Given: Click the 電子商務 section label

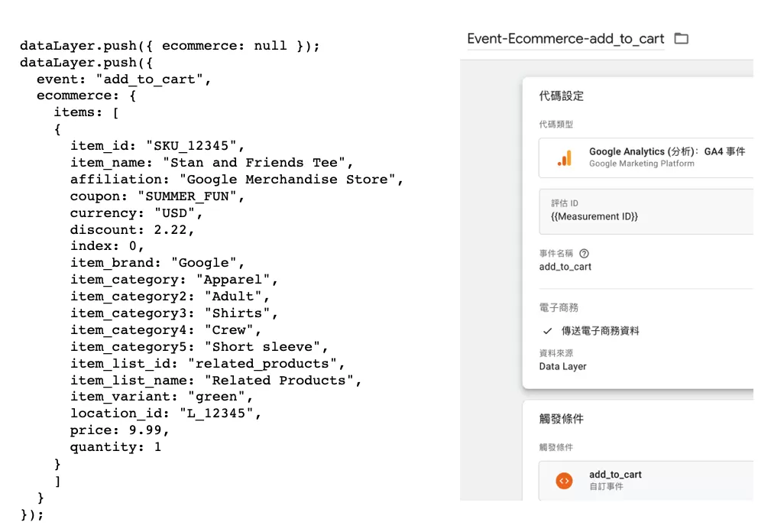Looking at the screenshot, I should coord(559,308).
